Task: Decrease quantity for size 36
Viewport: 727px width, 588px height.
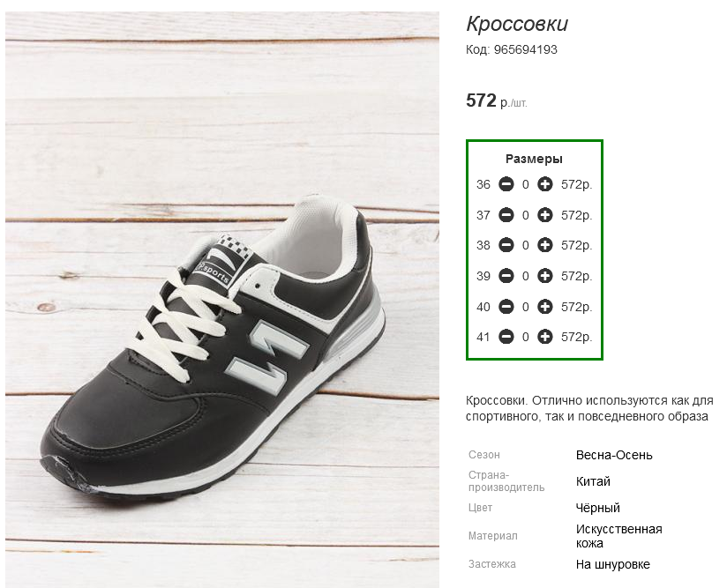Action: click(506, 184)
